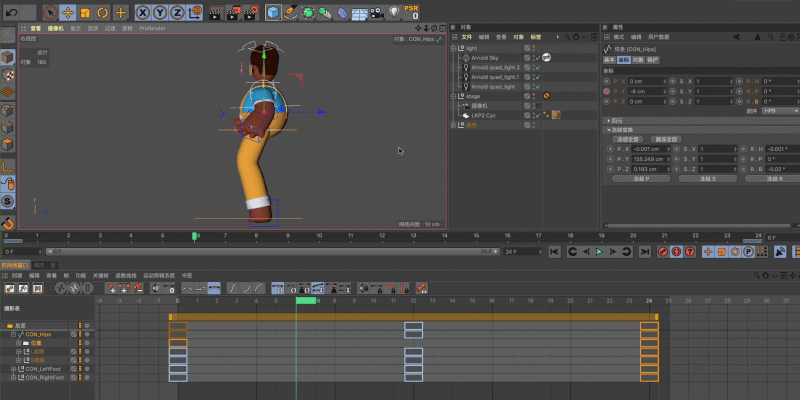Viewport: 800px width, 400px height.
Task: Toggle the X axis lock
Action: pos(143,12)
